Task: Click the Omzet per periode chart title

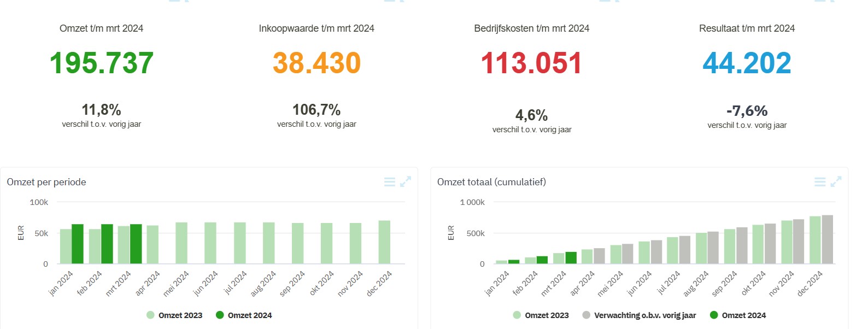Action: point(46,182)
